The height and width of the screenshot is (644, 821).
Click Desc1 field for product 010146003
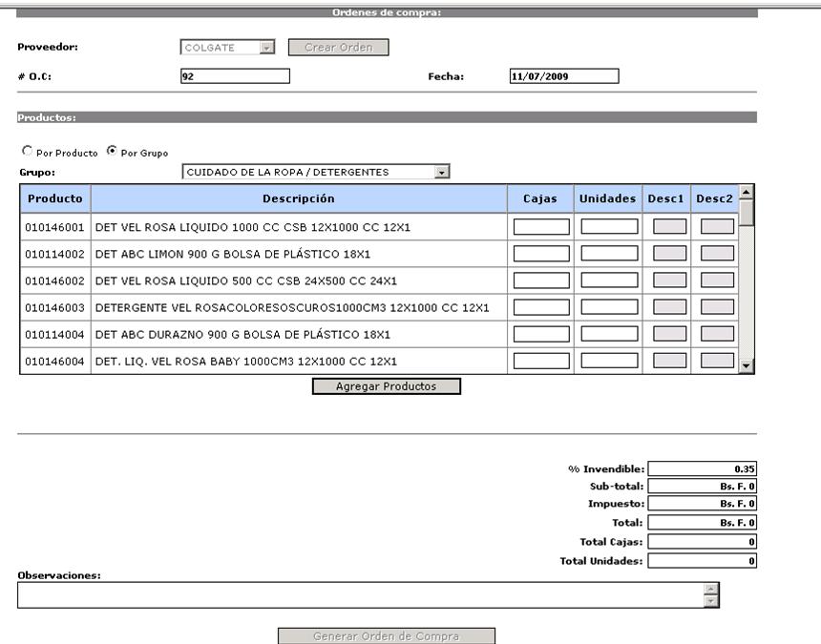click(669, 307)
